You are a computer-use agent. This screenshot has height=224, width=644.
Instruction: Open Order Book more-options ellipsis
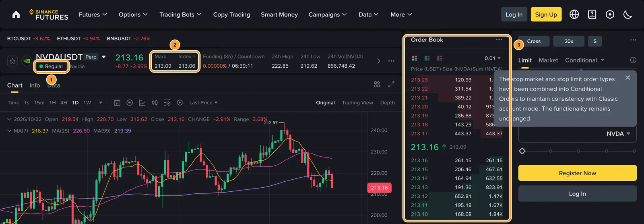[499, 39]
